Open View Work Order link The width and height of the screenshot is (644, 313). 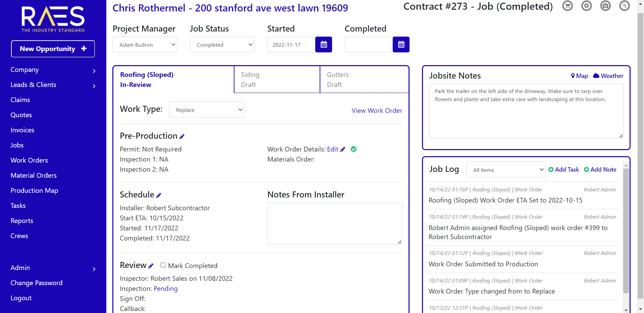pyautogui.click(x=377, y=110)
